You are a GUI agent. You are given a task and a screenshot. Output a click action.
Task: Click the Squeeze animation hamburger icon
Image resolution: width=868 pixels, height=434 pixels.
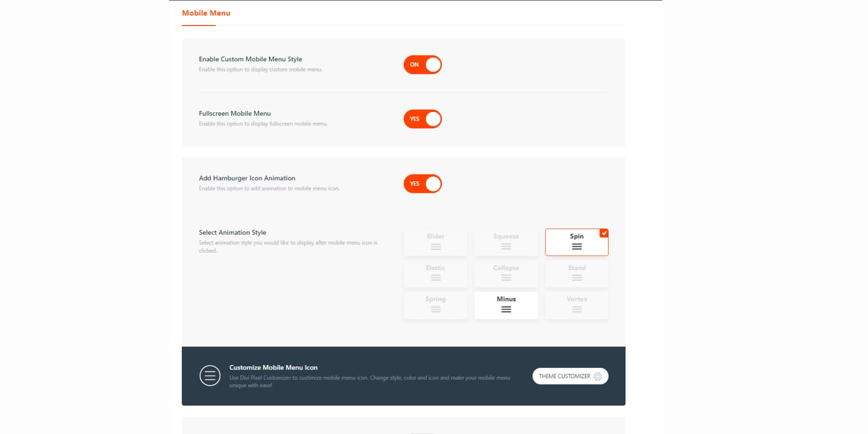point(506,246)
